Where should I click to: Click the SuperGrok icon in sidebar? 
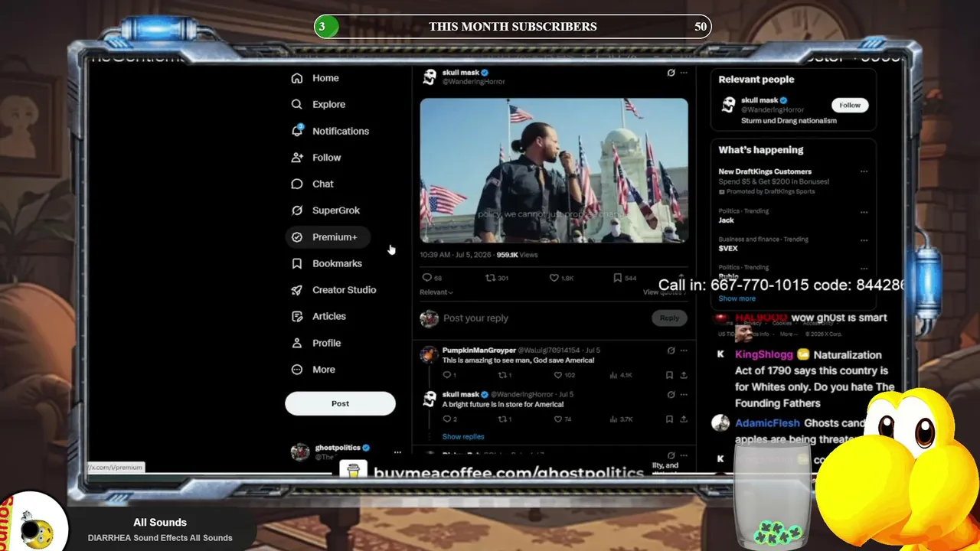[297, 210]
